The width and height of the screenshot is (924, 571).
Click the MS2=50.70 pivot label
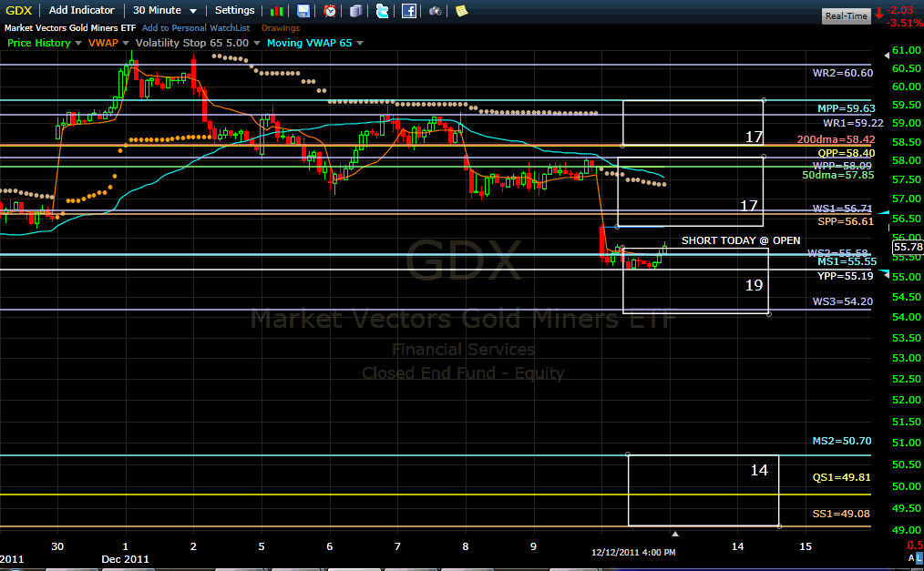pos(841,441)
